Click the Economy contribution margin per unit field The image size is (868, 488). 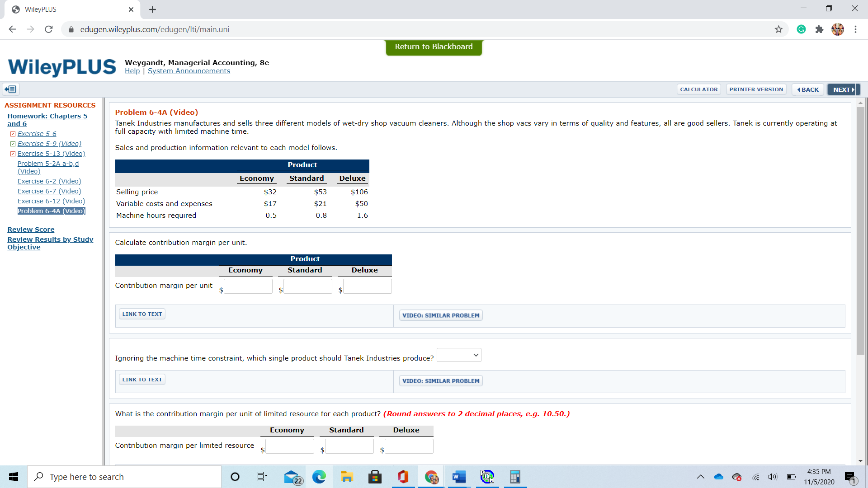[248, 286]
